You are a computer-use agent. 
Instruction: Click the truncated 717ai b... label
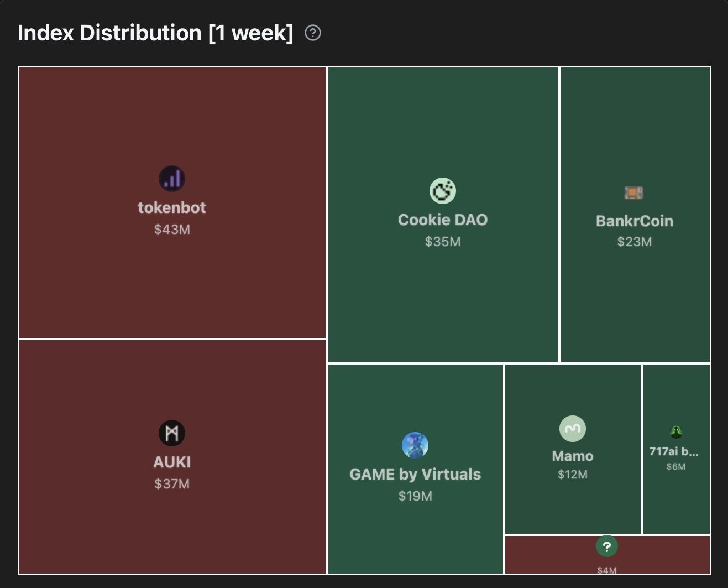(674, 451)
